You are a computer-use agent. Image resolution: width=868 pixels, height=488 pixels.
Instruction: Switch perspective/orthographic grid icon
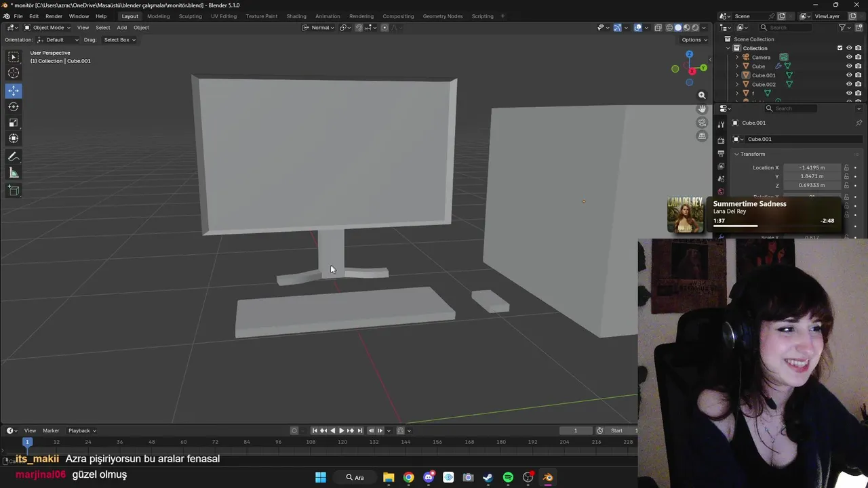pyautogui.click(x=702, y=136)
